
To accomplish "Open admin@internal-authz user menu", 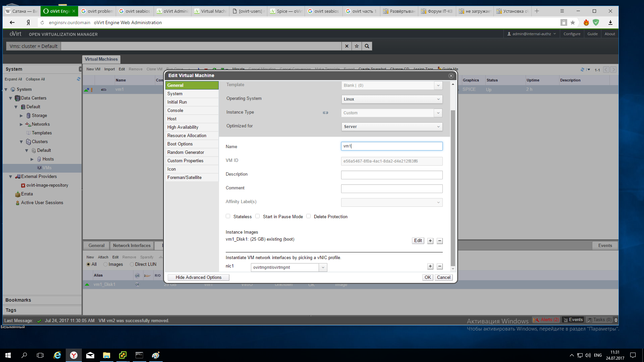I will click(x=531, y=34).
